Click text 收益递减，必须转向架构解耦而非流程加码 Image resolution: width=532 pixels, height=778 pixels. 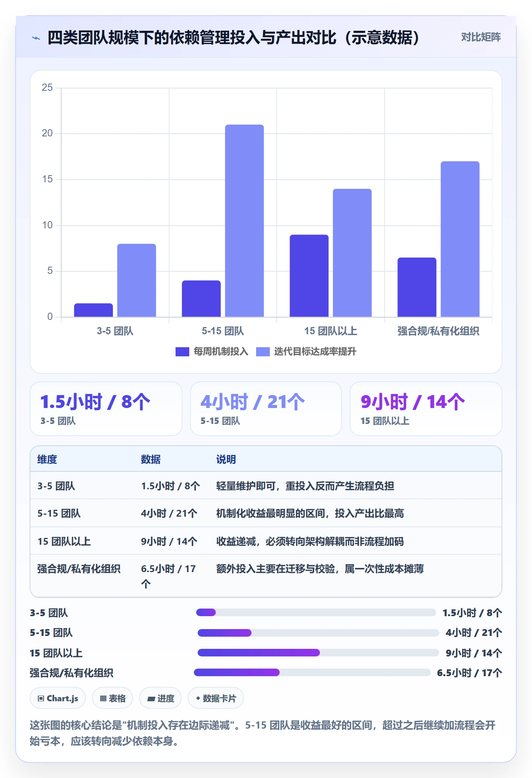tap(310, 541)
